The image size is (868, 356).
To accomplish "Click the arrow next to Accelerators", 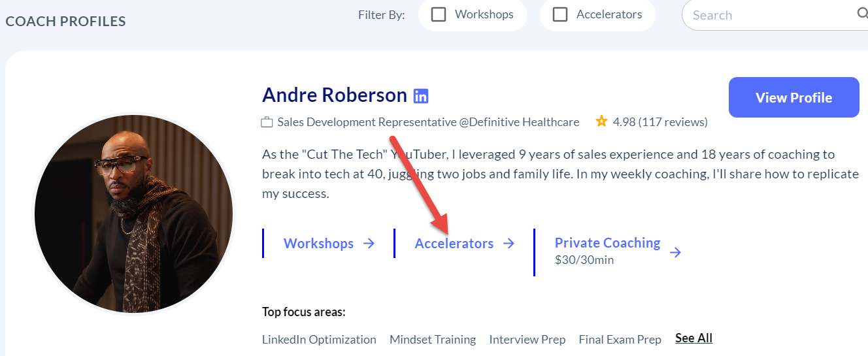I will pos(509,244).
